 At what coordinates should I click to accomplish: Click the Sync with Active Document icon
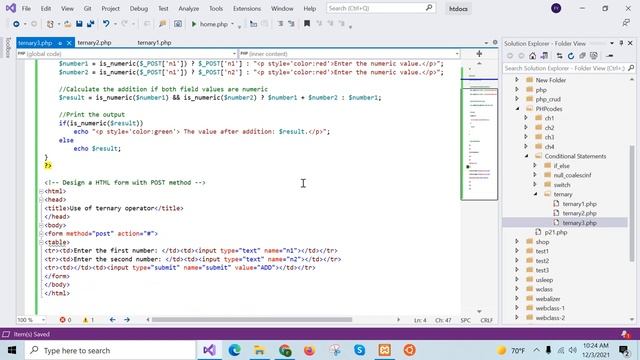[x=560, y=56]
